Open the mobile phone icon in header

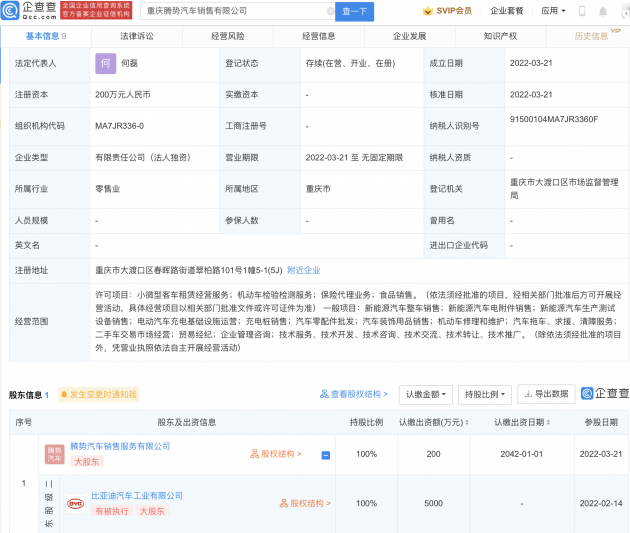(582, 11)
